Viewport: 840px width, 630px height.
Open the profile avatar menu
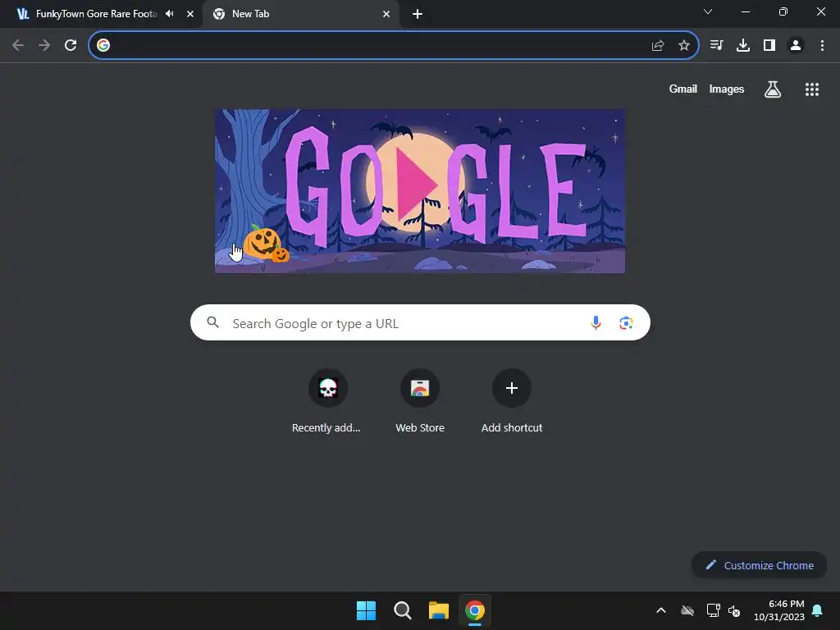point(796,46)
